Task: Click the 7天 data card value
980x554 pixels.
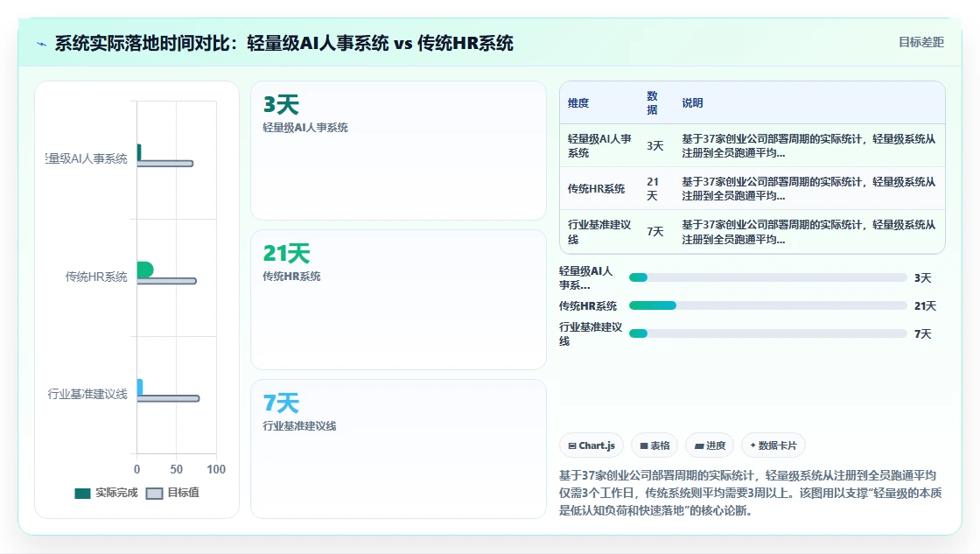Action: pyautogui.click(x=281, y=403)
